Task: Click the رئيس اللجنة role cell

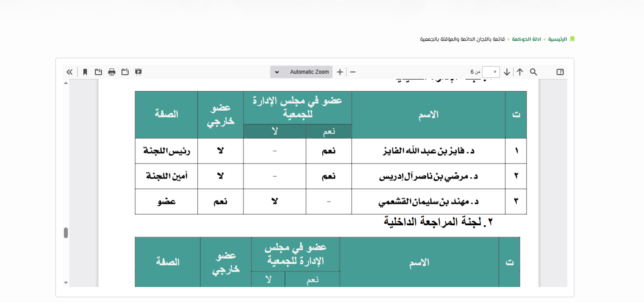Action: point(166,151)
